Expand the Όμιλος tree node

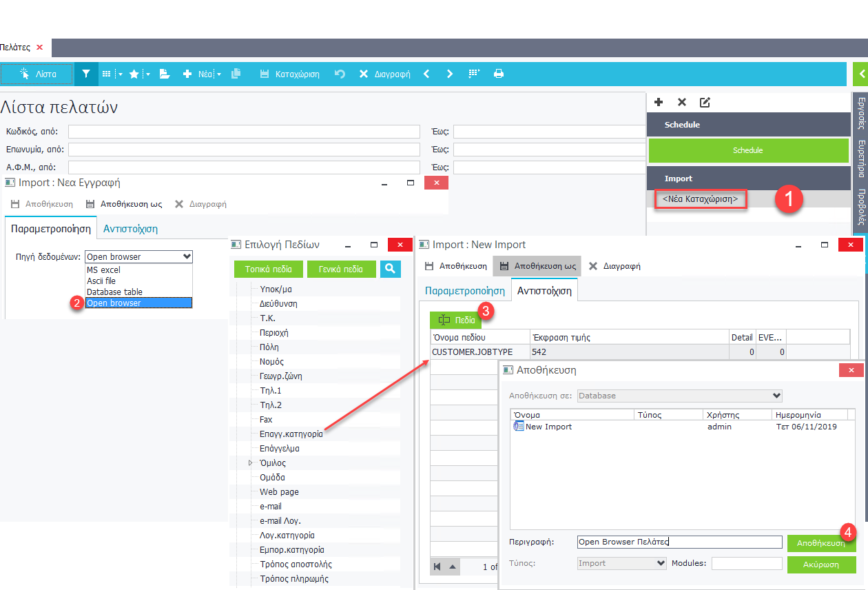[251, 463]
